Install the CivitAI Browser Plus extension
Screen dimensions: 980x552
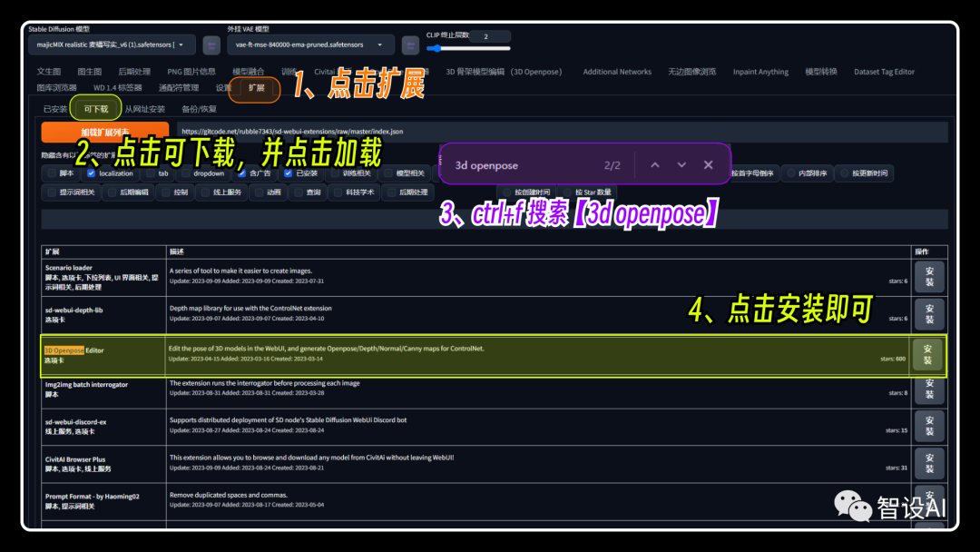[x=929, y=463]
